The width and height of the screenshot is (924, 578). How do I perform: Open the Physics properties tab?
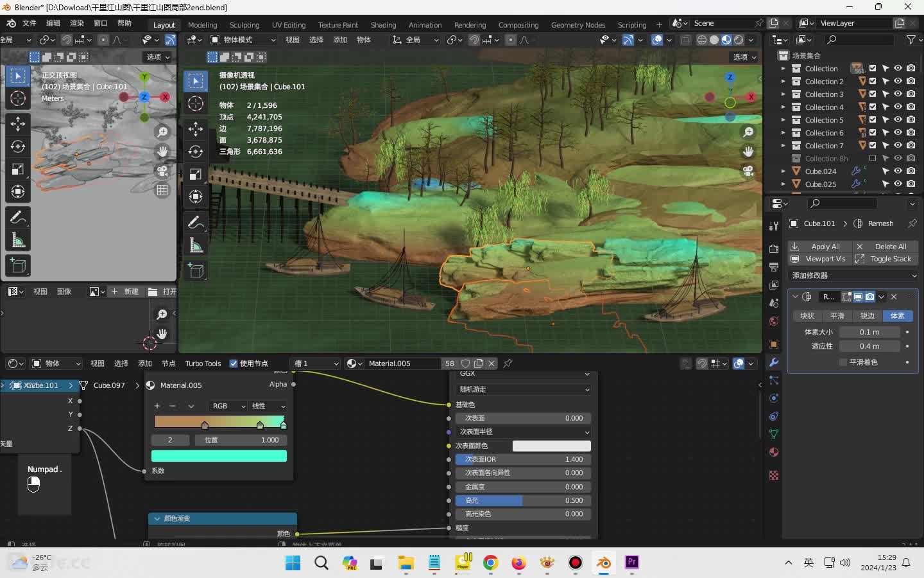[774, 398]
